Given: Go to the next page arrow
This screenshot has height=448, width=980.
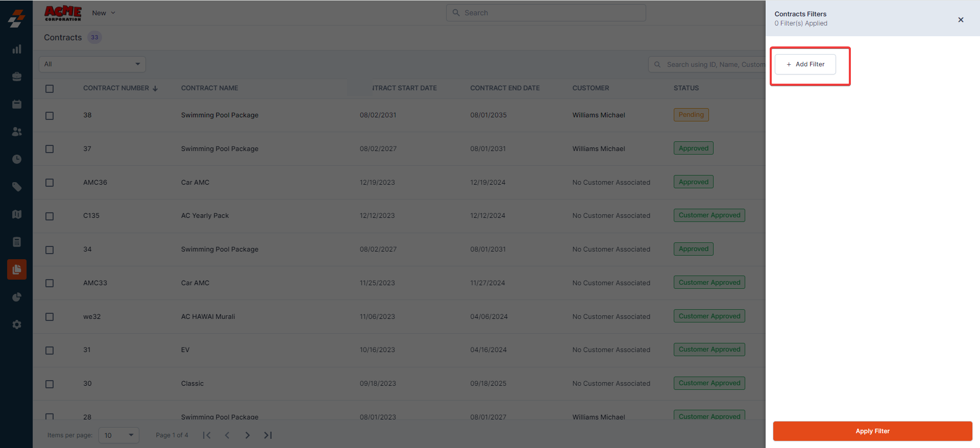Looking at the screenshot, I should tap(248, 435).
